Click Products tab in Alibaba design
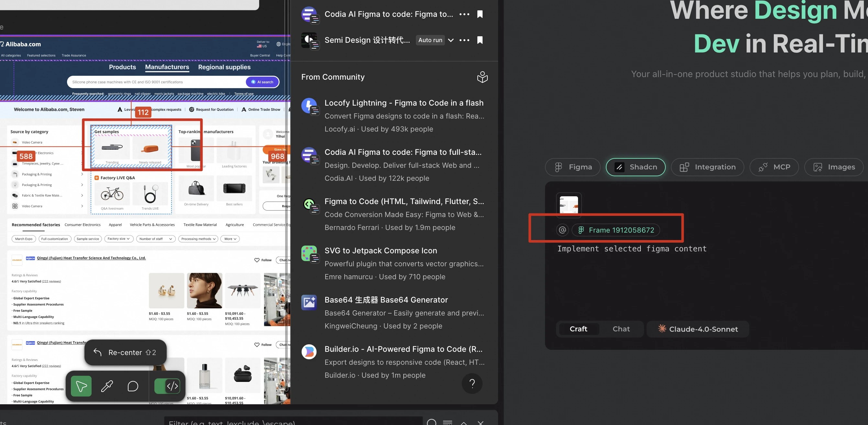This screenshot has height=425, width=868. 122,67
